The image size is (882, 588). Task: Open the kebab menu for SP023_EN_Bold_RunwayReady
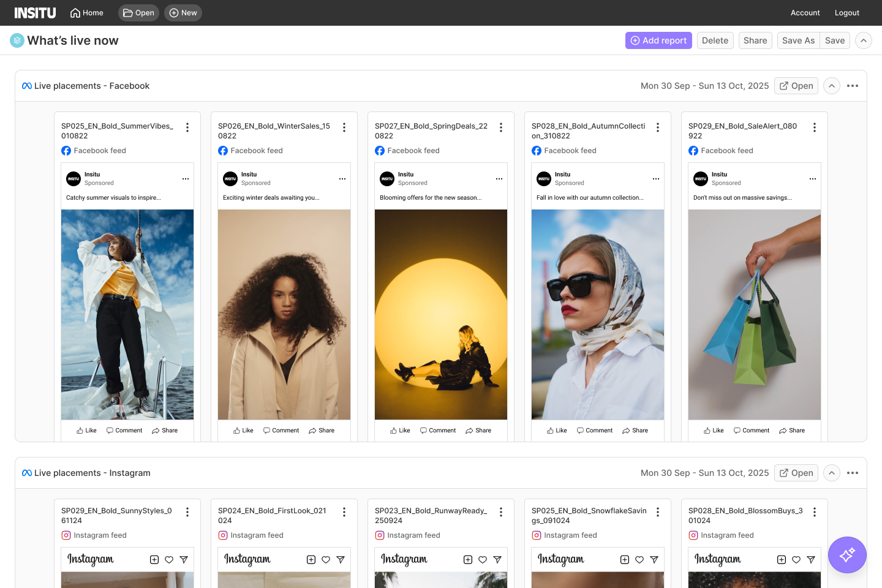[501, 512]
